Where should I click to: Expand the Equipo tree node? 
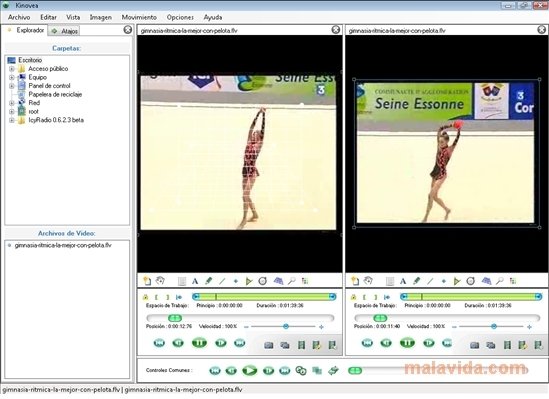coord(12,77)
